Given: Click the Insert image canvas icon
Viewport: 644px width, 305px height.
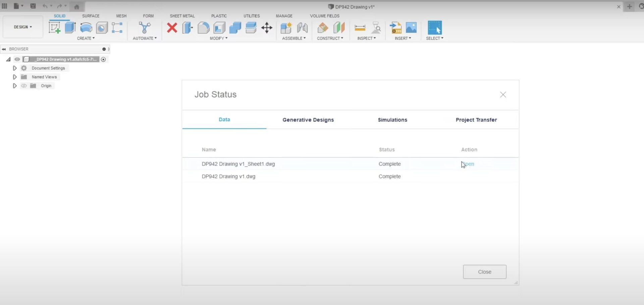Looking at the screenshot, I should pyautogui.click(x=411, y=28).
